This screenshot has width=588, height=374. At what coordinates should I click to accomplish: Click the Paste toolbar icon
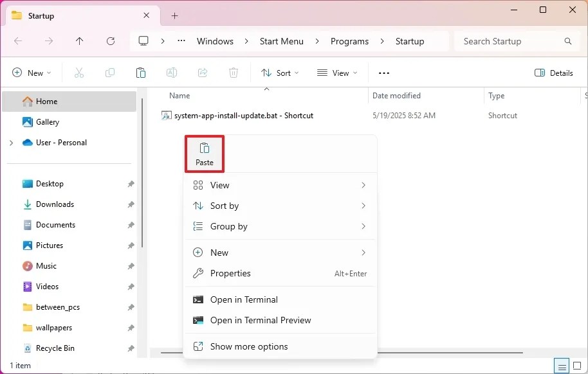click(x=141, y=73)
